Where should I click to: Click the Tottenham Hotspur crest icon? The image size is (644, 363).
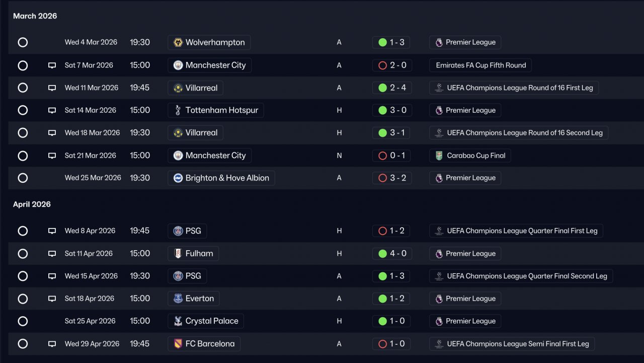click(x=178, y=110)
